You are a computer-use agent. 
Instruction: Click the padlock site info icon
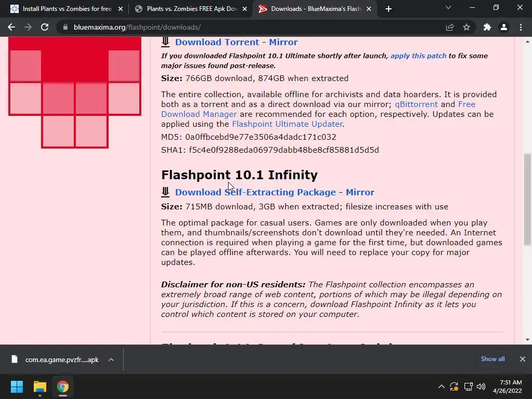click(x=65, y=27)
